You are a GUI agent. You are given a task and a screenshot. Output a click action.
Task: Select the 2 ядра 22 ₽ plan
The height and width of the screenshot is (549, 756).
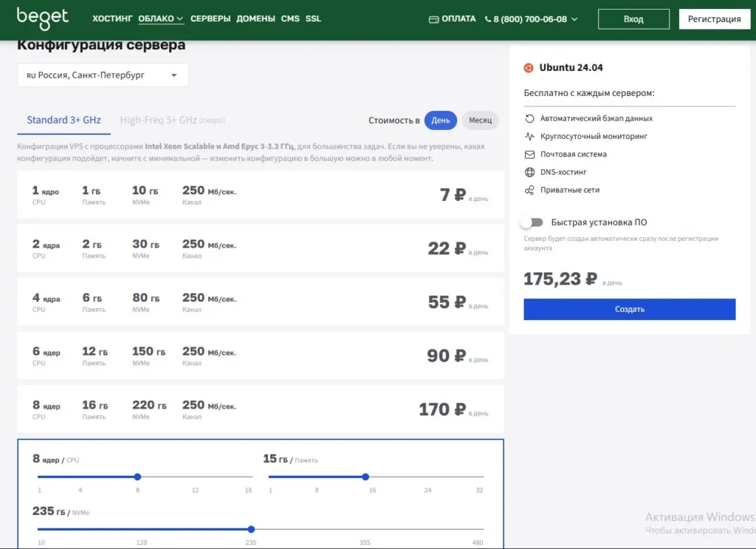click(261, 248)
